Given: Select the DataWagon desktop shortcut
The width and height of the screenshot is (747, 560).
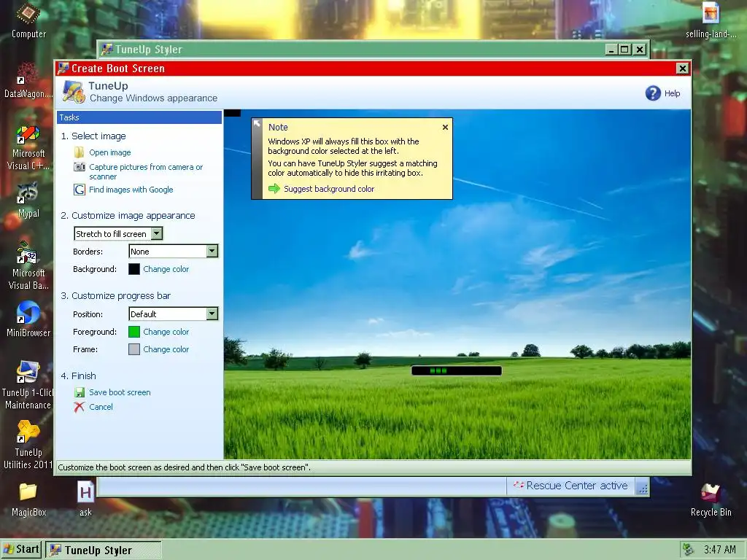Looking at the screenshot, I should point(28,81).
